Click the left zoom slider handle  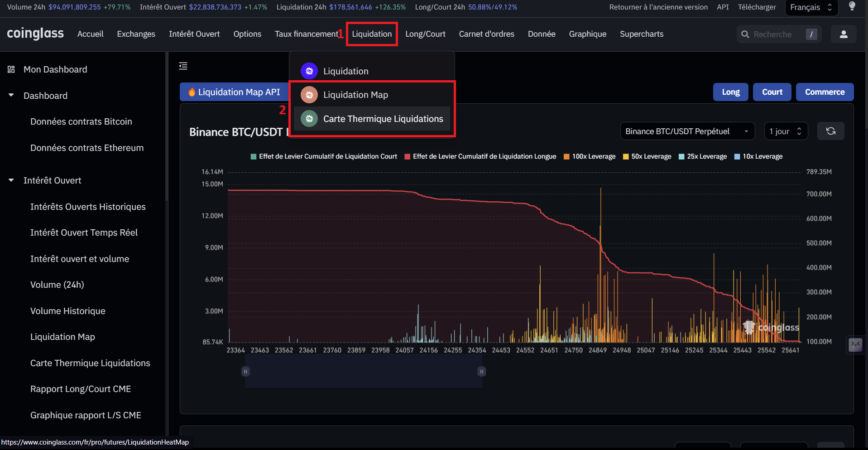[x=245, y=372]
